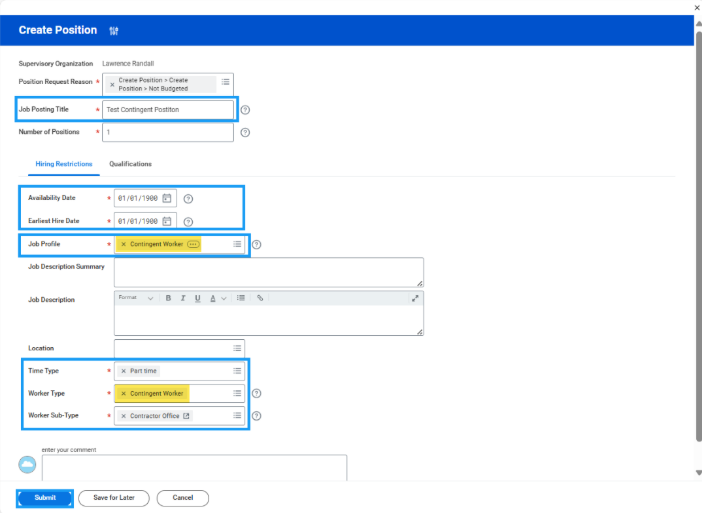
Task: Apply italic formatting in Job Description
Action: click(x=183, y=298)
